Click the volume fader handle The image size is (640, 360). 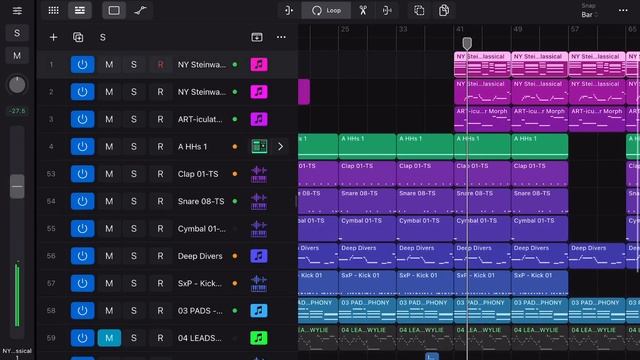pos(17,187)
